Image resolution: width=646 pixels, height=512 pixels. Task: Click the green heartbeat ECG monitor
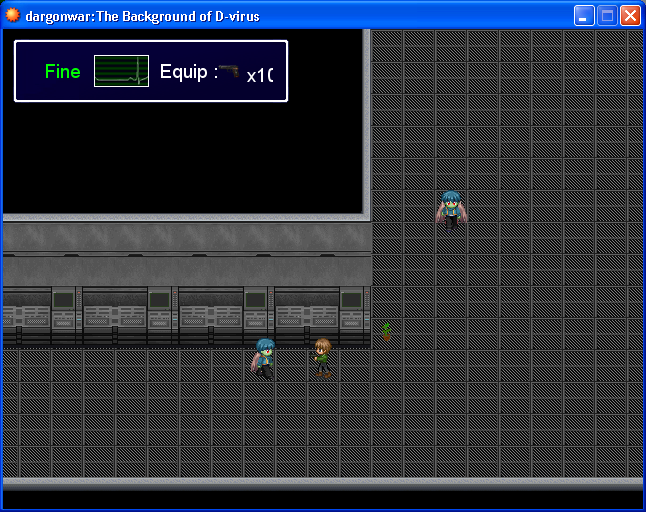122,71
